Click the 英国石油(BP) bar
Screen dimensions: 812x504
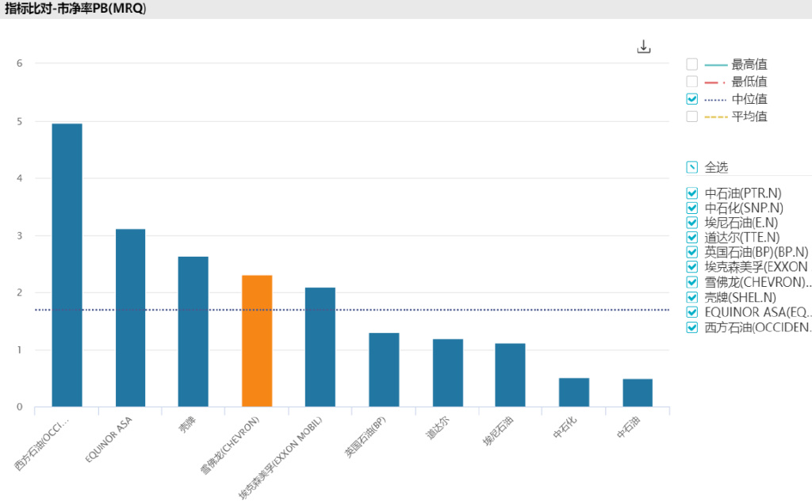pos(384,370)
